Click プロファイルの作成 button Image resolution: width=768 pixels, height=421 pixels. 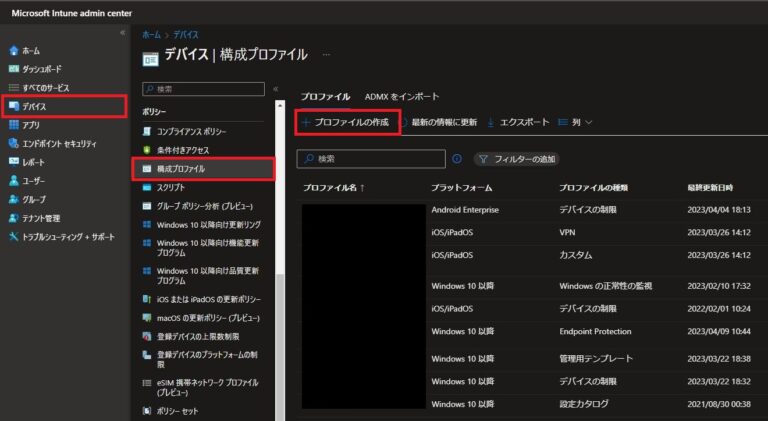pyautogui.click(x=347, y=122)
